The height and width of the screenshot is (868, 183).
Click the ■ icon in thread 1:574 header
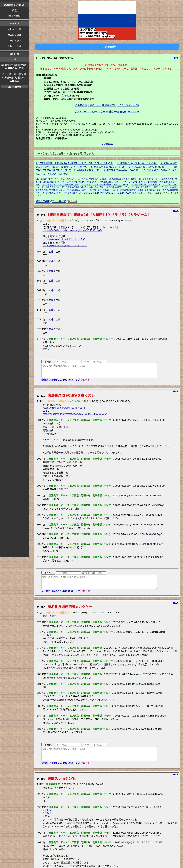(x=174, y=211)
